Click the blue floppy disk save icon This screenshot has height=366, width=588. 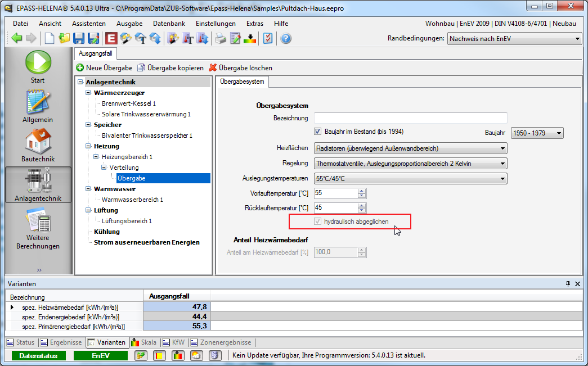click(x=79, y=38)
